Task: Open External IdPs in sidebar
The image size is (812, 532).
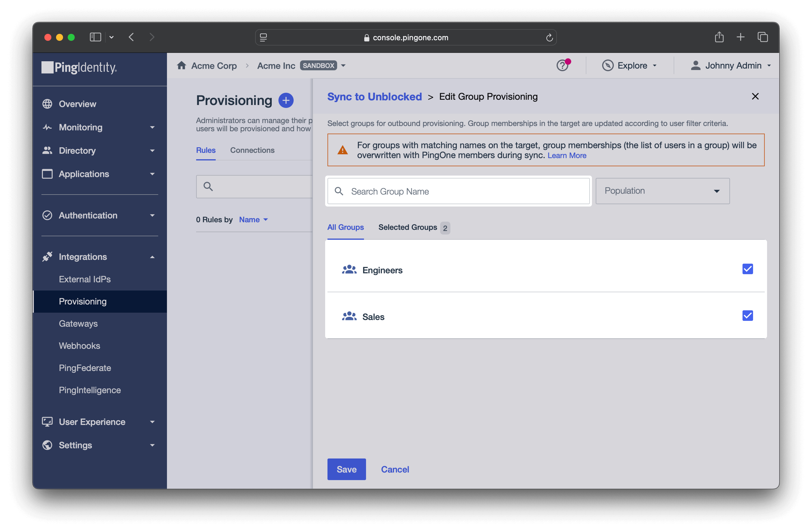Action: 85,279
